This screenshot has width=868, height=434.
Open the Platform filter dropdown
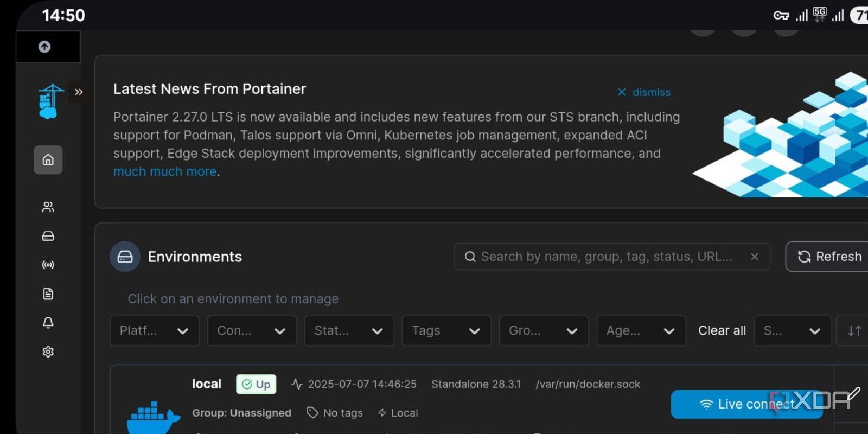coord(155,331)
